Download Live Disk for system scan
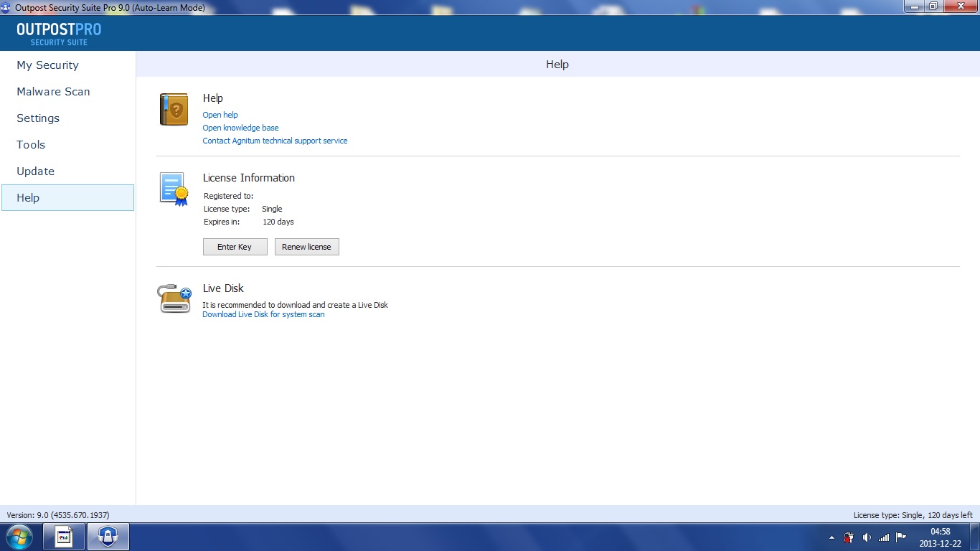The width and height of the screenshot is (980, 551). 263,314
